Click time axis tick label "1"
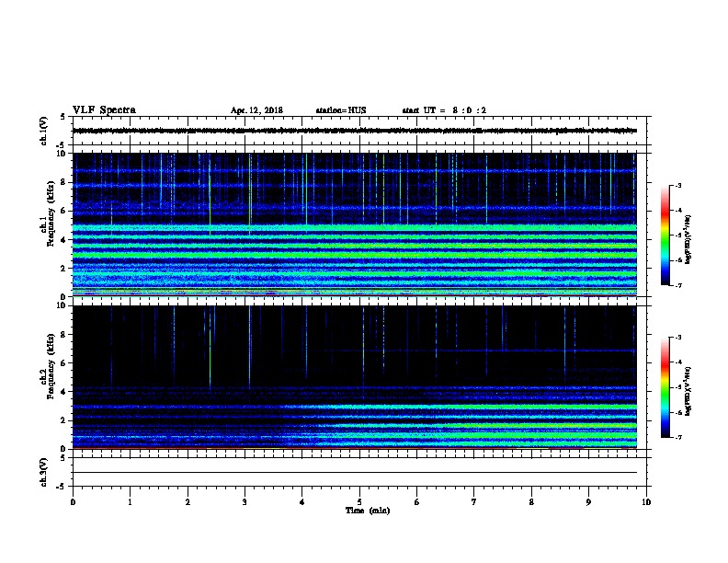This screenshot has height=563, width=728. (x=130, y=502)
